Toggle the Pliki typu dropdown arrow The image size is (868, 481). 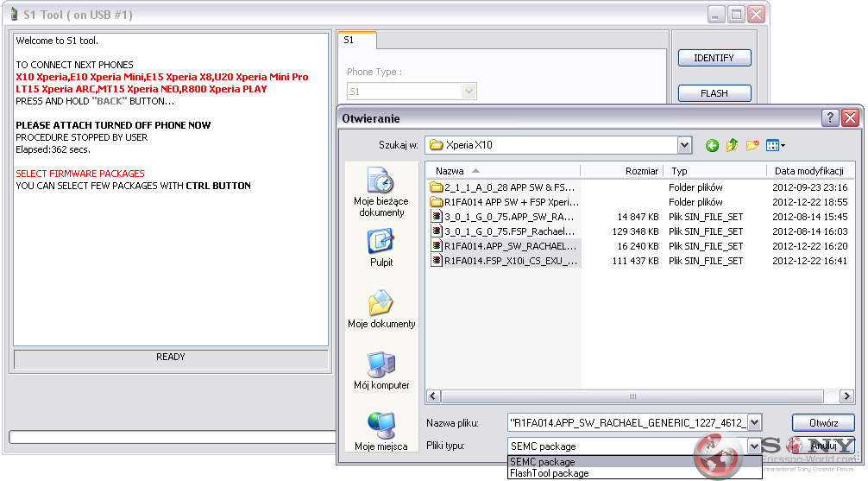[x=754, y=446]
